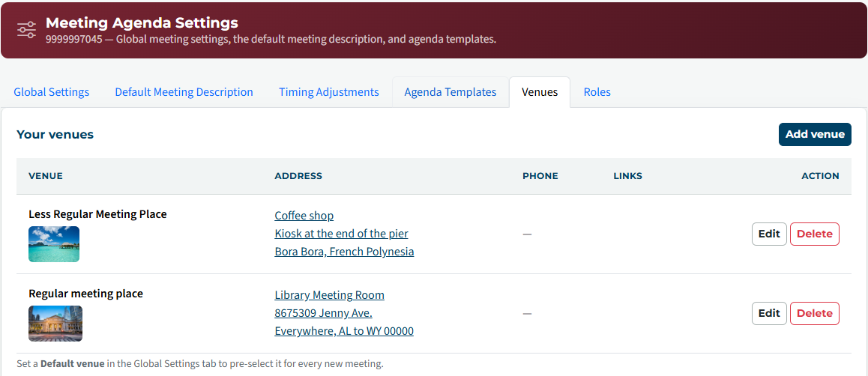Delete the Less Regular Meeting Place venue
The width and height of the screenshot is (868, 376).
pyautogui.click(x=814, y=234)
